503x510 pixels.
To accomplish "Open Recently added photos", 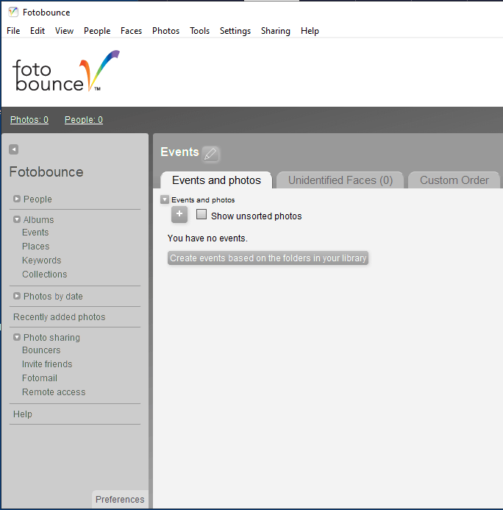I will click(59, 317).
